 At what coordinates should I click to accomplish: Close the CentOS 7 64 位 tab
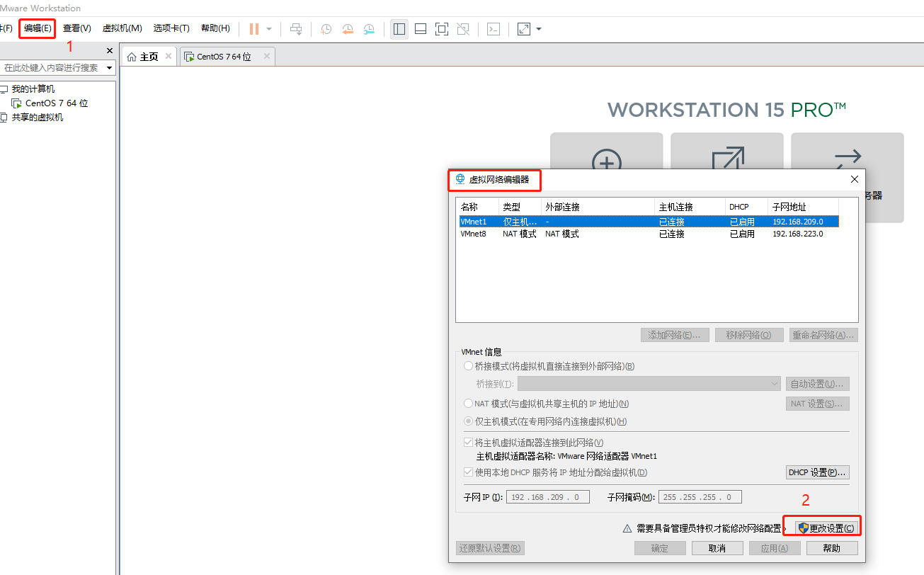(266, 56)
